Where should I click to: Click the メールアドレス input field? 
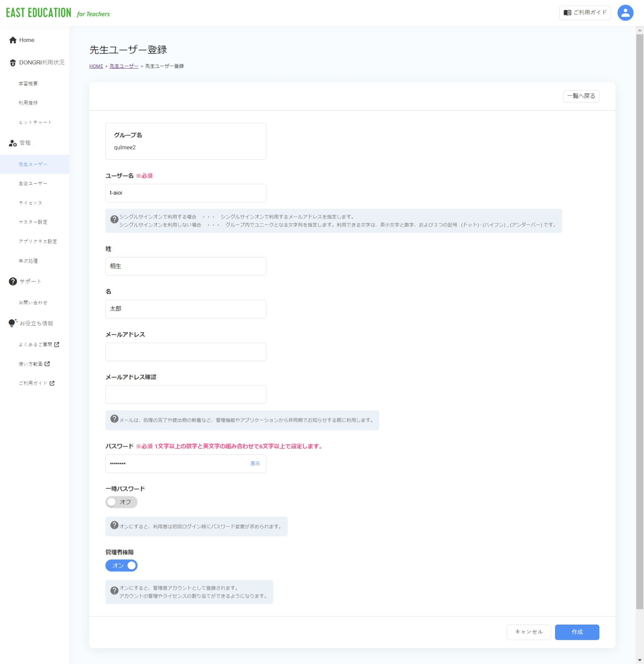point(186,352)
